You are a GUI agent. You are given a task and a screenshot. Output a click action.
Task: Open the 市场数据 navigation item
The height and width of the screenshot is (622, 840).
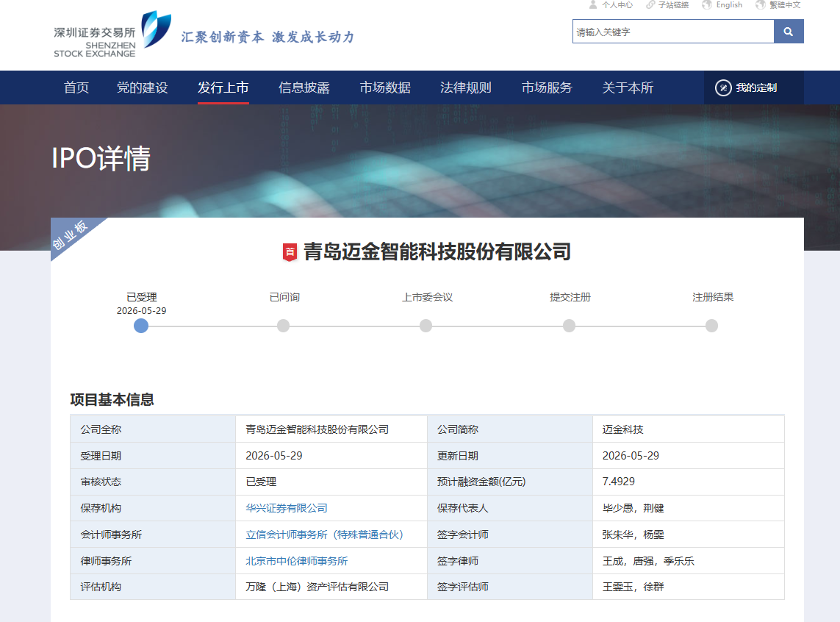point(385,87)
